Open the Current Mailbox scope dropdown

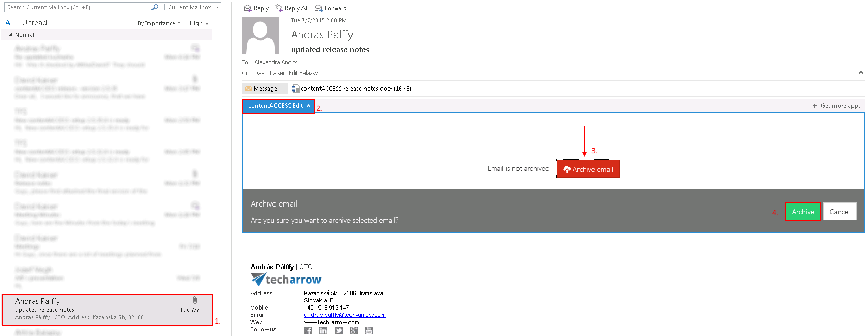(192, 7)
